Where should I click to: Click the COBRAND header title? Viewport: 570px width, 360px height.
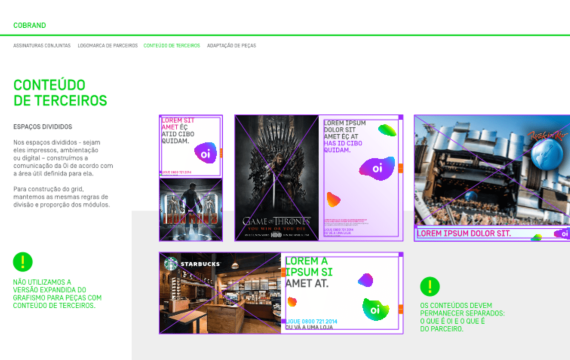[29, 25]
